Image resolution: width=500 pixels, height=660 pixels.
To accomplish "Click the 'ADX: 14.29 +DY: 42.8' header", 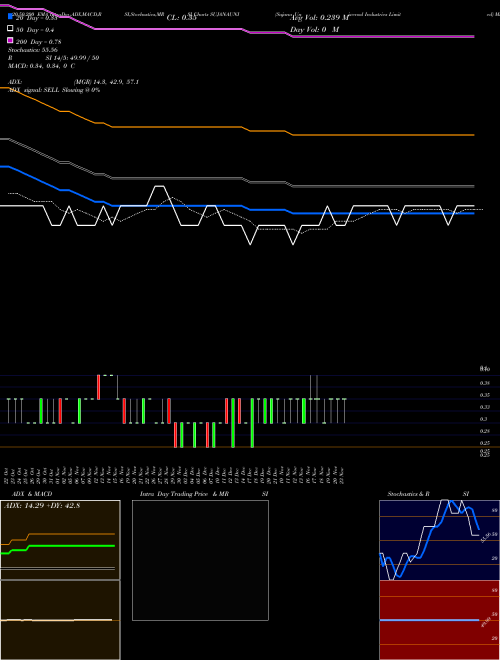I will point(42,506).
